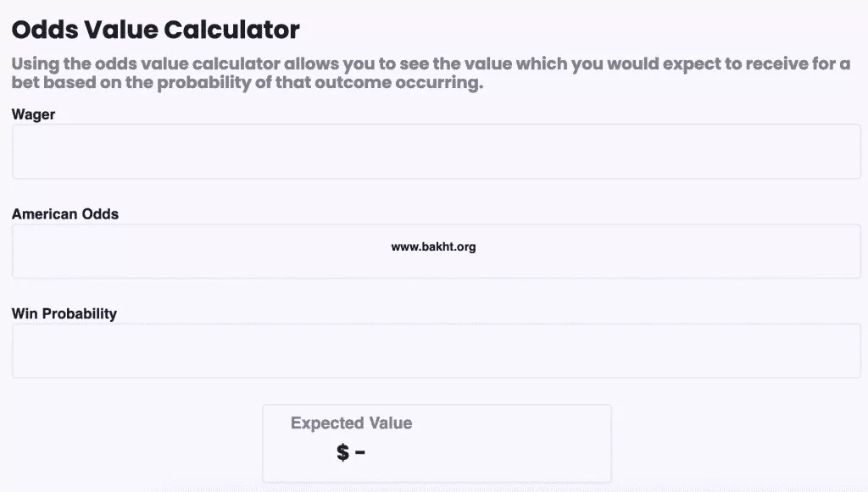
Task: Click the Odds Value Calculator heading
Action: click(x=156, y=30)
